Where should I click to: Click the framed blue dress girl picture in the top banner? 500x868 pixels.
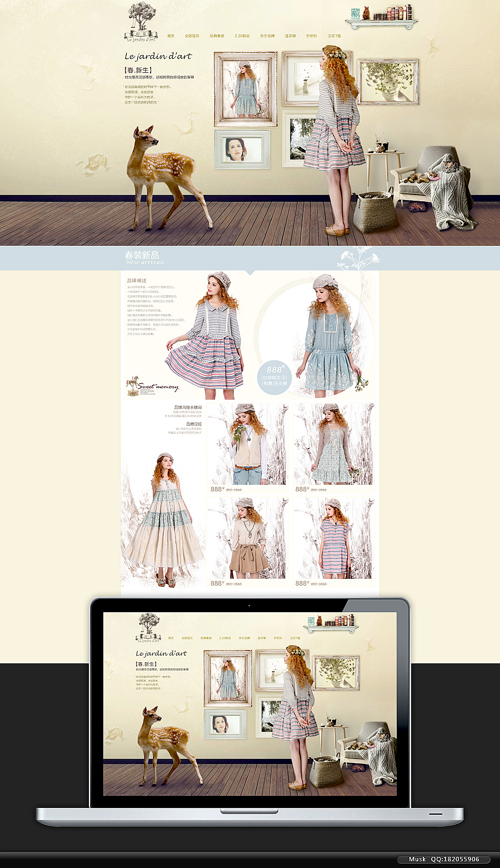pyautogui.click(x=246, y=89)
